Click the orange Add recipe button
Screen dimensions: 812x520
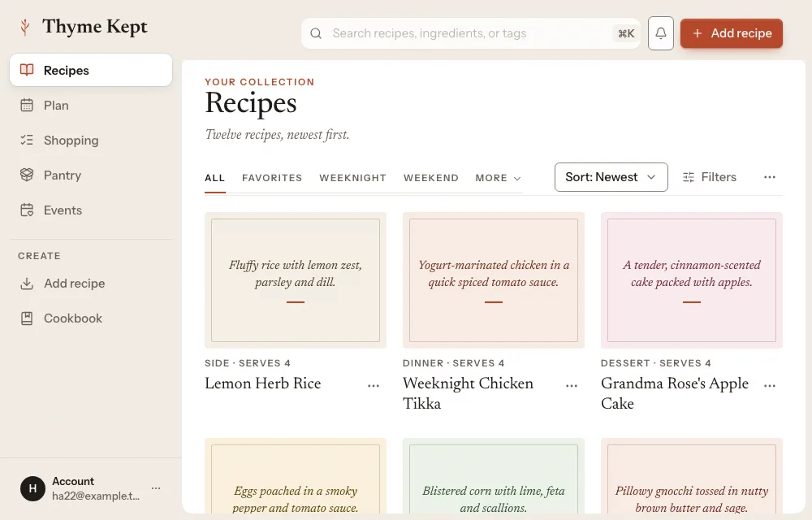tap(732, 33)
